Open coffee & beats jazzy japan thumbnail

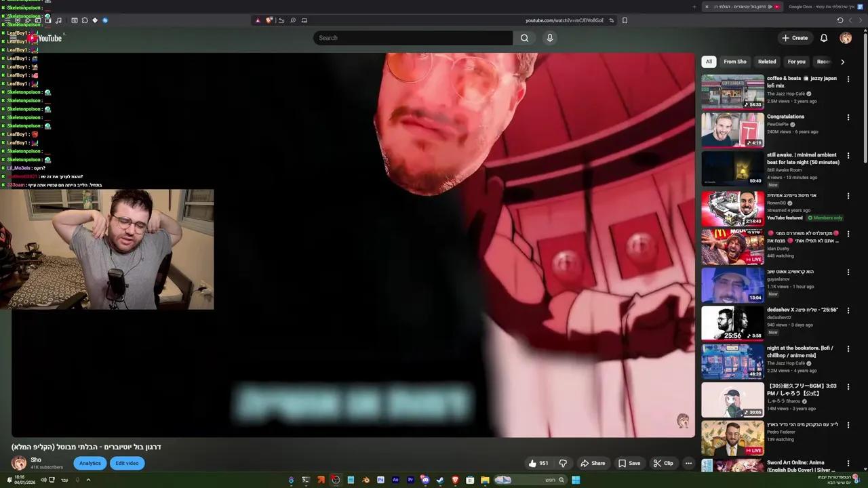[x=732, y=91]
